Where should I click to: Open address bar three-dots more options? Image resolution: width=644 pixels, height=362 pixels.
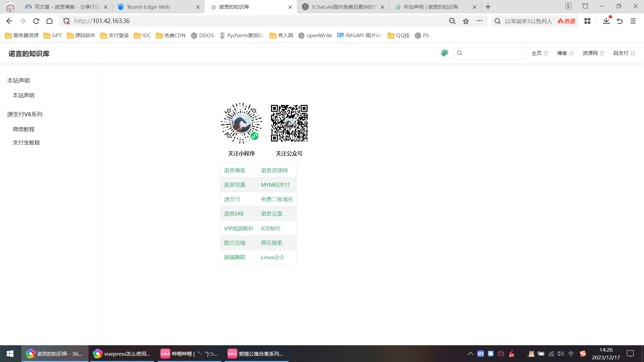pyautogui.click(x=479, y=21)
